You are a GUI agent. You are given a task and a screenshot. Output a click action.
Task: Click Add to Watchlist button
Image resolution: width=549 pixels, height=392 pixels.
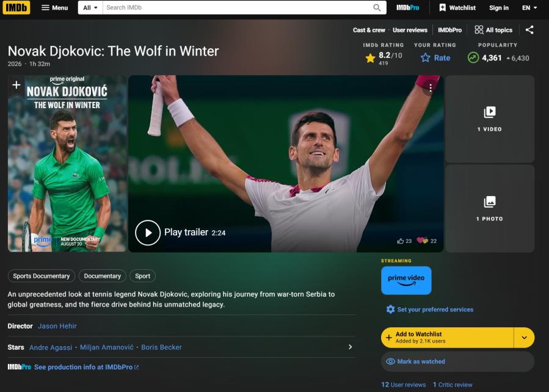pyautogui.click(x=447, y=338)
